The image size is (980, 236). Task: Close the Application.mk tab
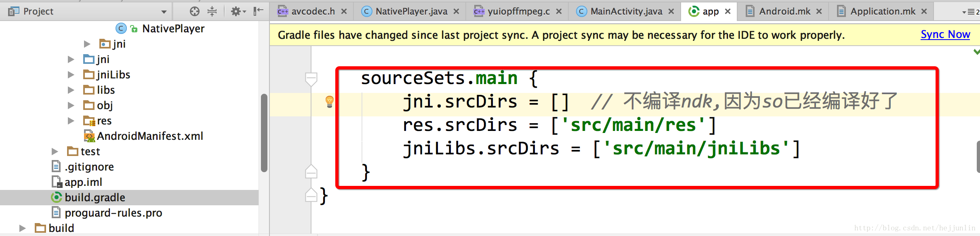924,11
